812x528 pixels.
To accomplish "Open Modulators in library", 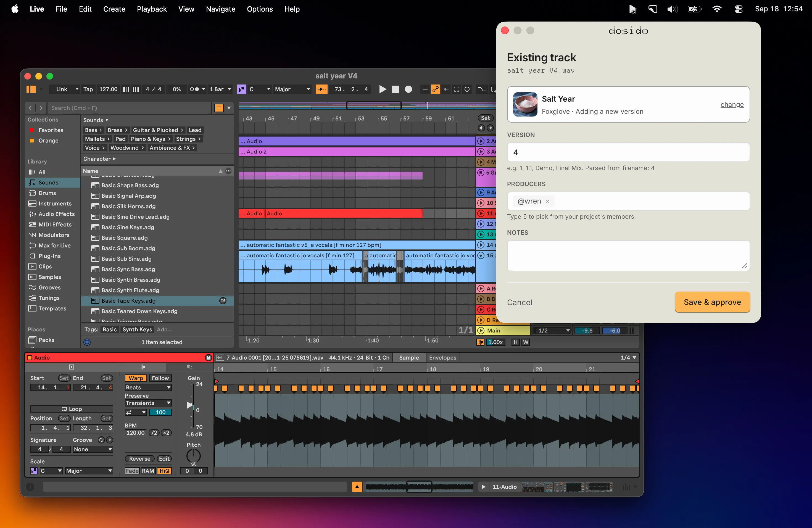I will click(x=54, y=235).
